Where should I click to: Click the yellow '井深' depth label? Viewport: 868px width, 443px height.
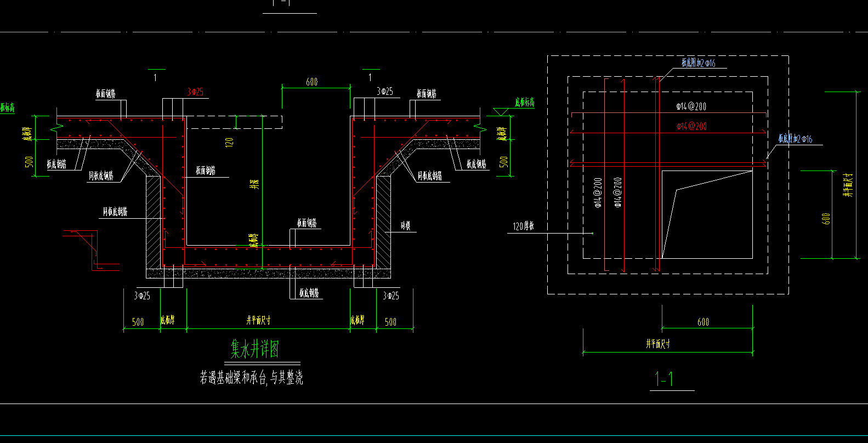tap(254, 184)
